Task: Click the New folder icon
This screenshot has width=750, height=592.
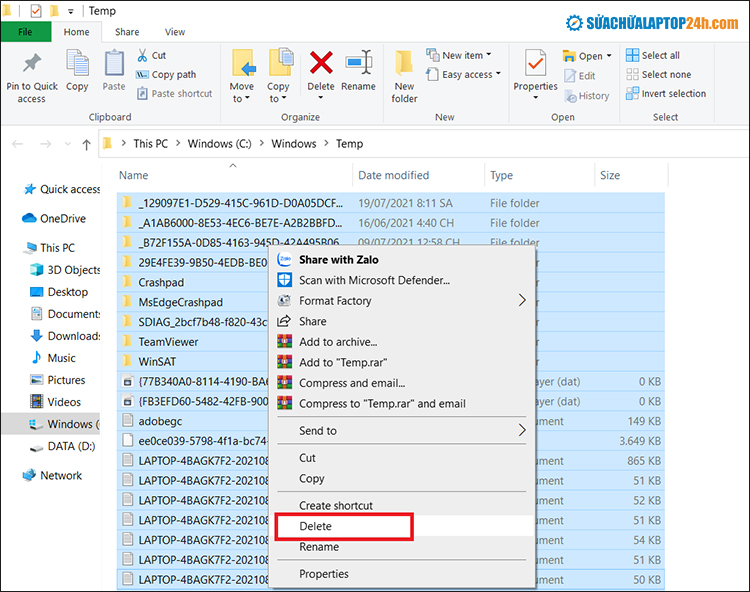Action: [x=404, y=63]
